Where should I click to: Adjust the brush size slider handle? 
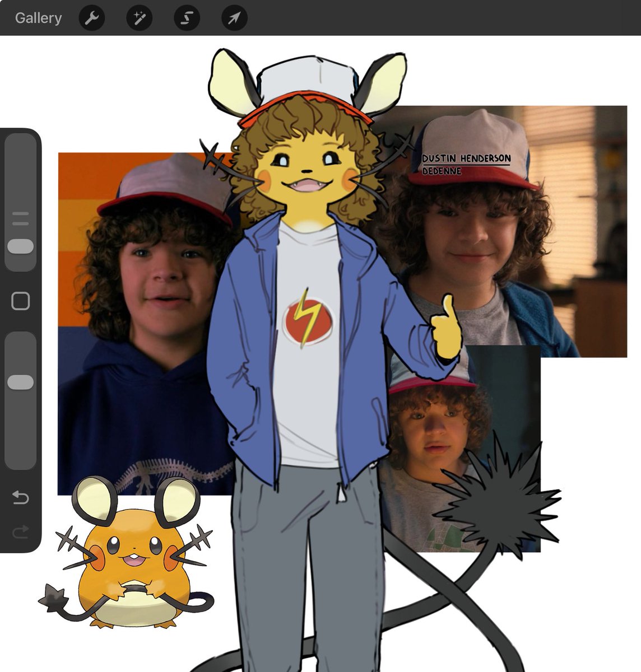tap(21, 246)
